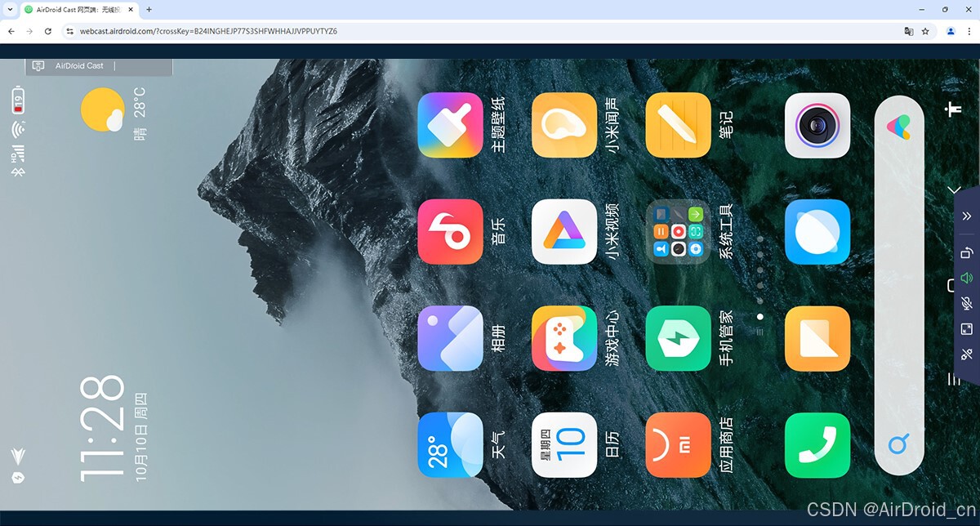Click the AirDroid Cast device icon
This screenshot has width=980, height=526.
38,65
